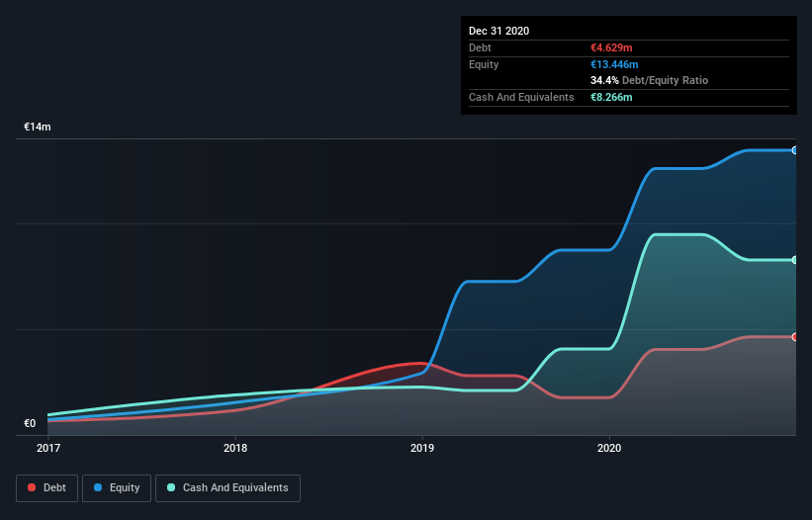Click the 34.4% Debt/Equity Ratio text
This screenshot has width=812, height=520.
(x=649, y=80)
